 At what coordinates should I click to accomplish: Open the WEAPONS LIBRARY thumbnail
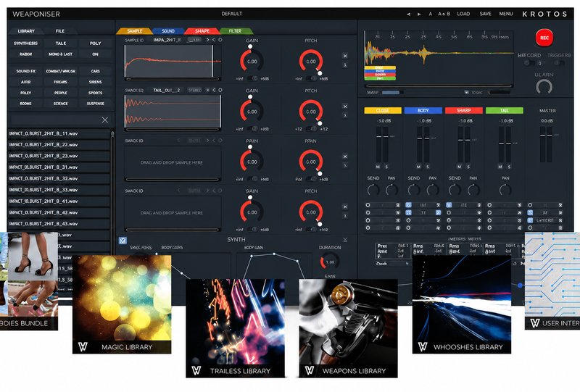pyautogui.click(x=348, y=328)
